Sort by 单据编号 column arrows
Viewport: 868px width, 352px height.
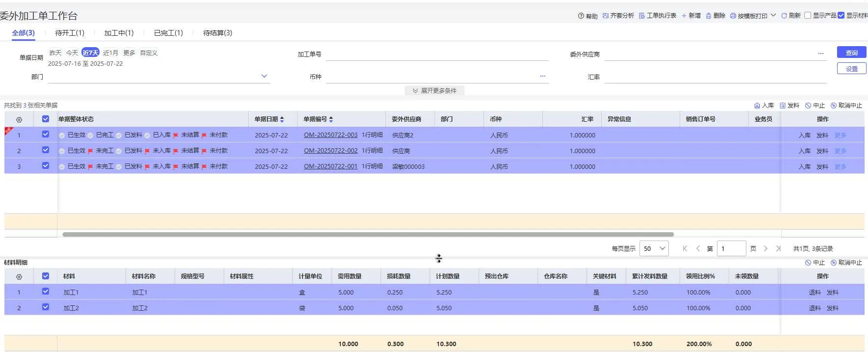click(x=331, y=119)
